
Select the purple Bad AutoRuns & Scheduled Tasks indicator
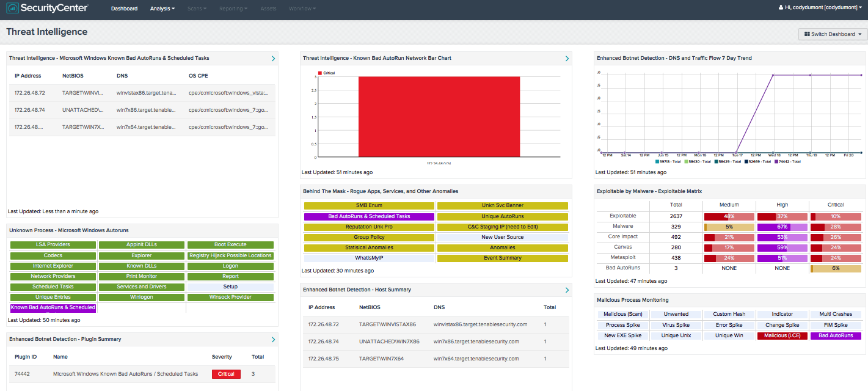pyautogui.click(x=369, y=216)
